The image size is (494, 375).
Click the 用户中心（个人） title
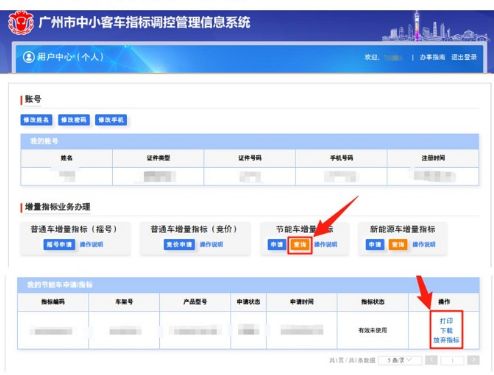pos(70,57)
